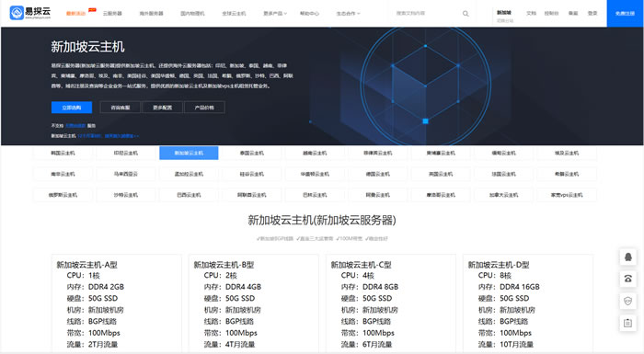Viewport: 644px width, 354px height.
Task: Click the blue 立即选购 button
Action: pos(72,108)
